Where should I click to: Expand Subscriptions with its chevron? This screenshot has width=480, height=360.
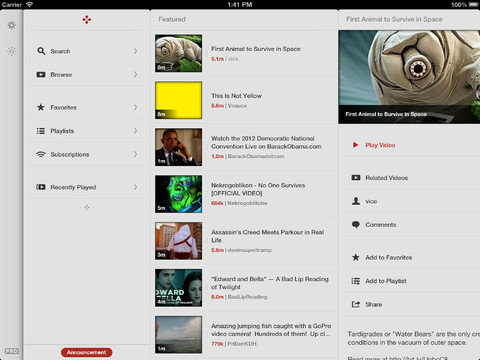[135, 154]
